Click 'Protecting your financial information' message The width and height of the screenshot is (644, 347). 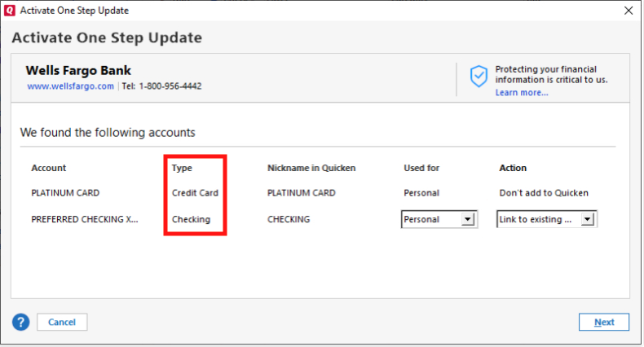click(551, 74)
